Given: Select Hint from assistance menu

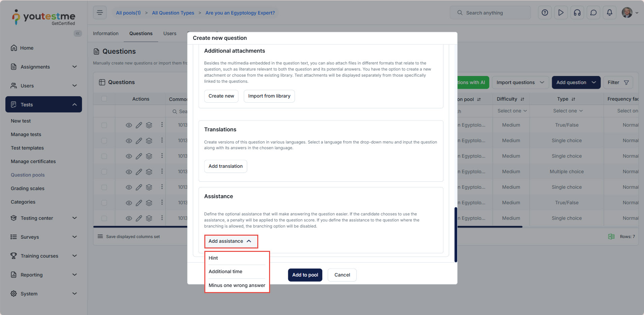Looking at the screenshot, I should pyautogui.click(x=213, y=258).
